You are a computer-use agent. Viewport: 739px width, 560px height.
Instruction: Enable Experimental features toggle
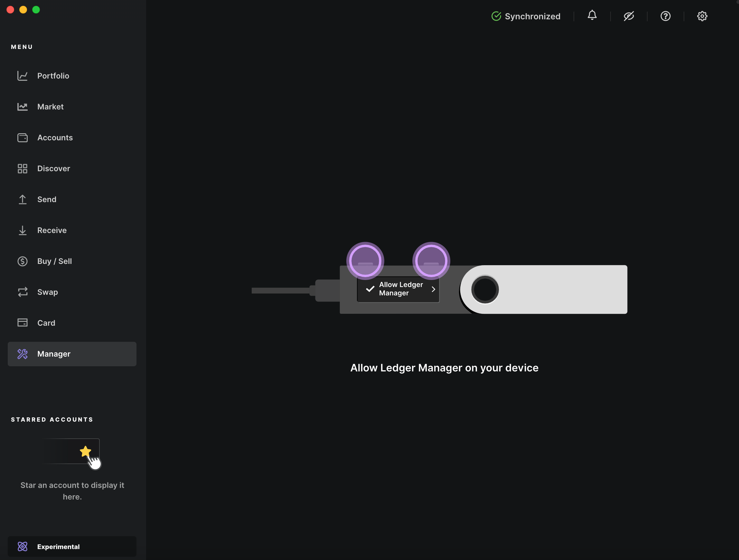(72, 546)
